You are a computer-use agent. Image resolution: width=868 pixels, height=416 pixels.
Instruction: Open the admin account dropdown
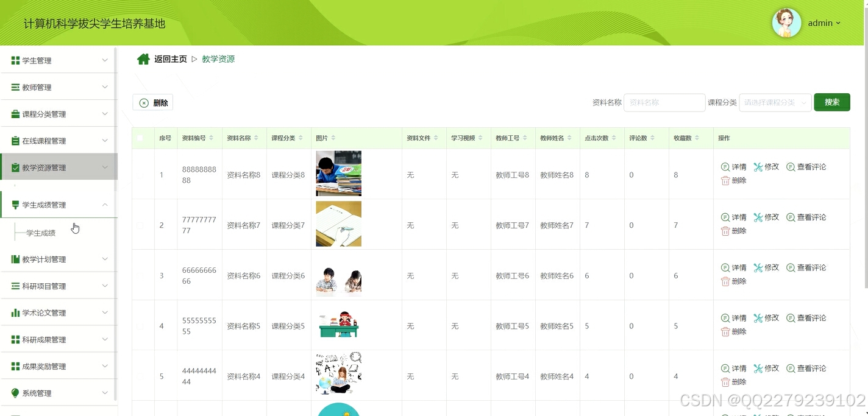(x=823, y=23)
